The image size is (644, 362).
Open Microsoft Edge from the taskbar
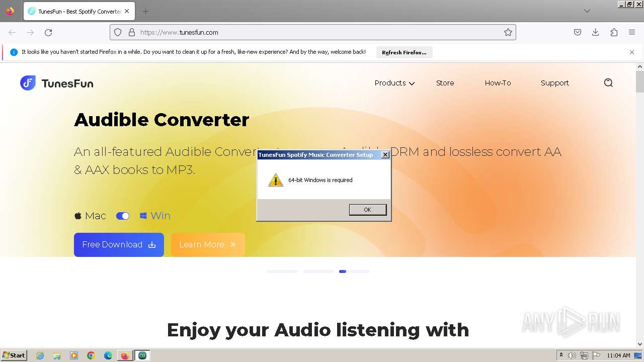pos(108,355)
